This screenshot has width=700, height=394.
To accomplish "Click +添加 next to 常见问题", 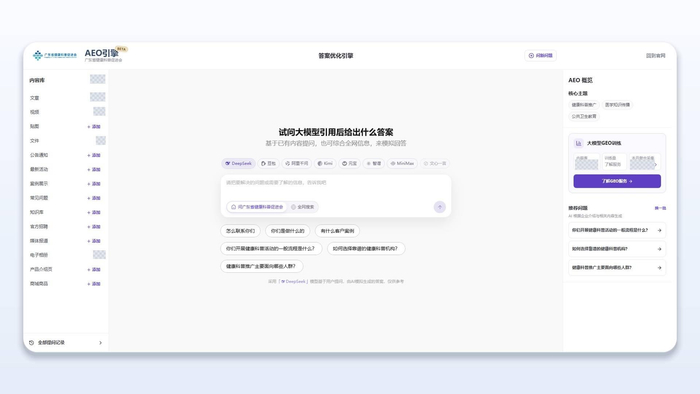I will point(94,198).
